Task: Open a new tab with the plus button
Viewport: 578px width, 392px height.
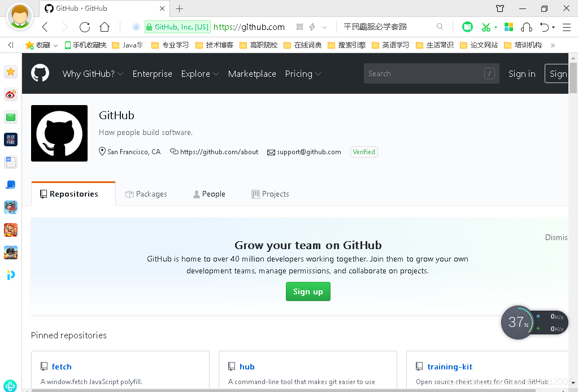Action: coord(179,8)
